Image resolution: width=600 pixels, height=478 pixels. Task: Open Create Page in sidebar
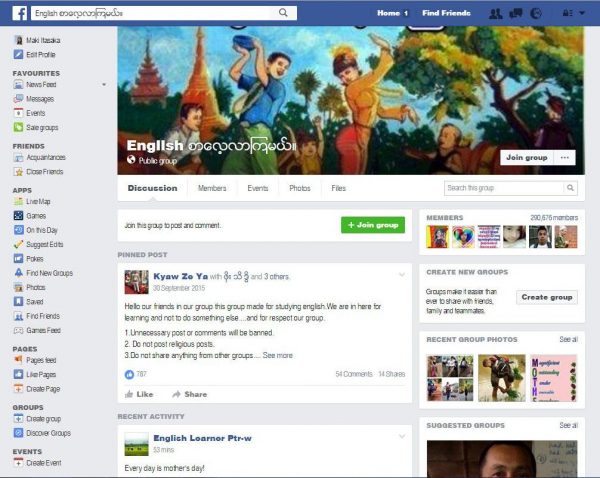(x=37, y=389)
